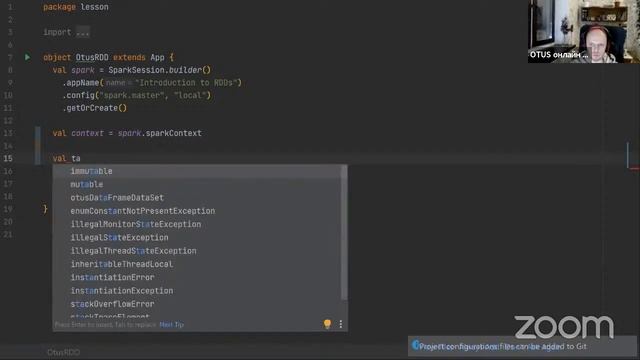Click the "spark.master" config string
The width and height of the screenshot is (640, 360).
click(x=131, y=96)
